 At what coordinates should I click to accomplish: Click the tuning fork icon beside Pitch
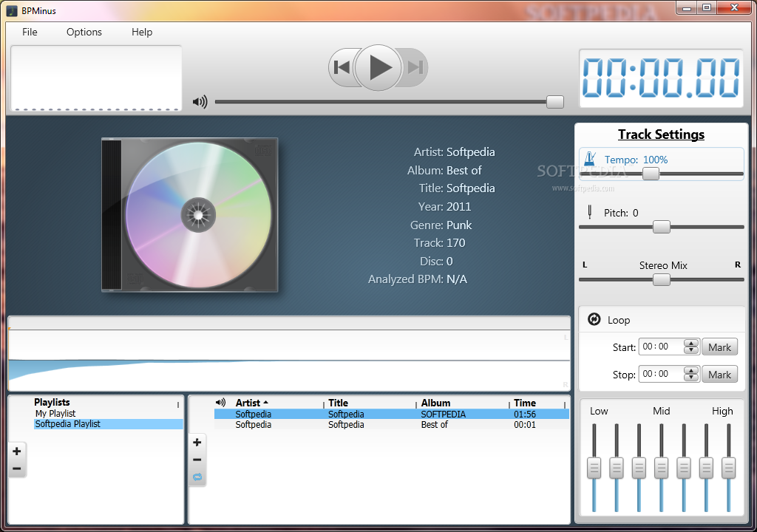pyautogui.click(x=589, y=212)
